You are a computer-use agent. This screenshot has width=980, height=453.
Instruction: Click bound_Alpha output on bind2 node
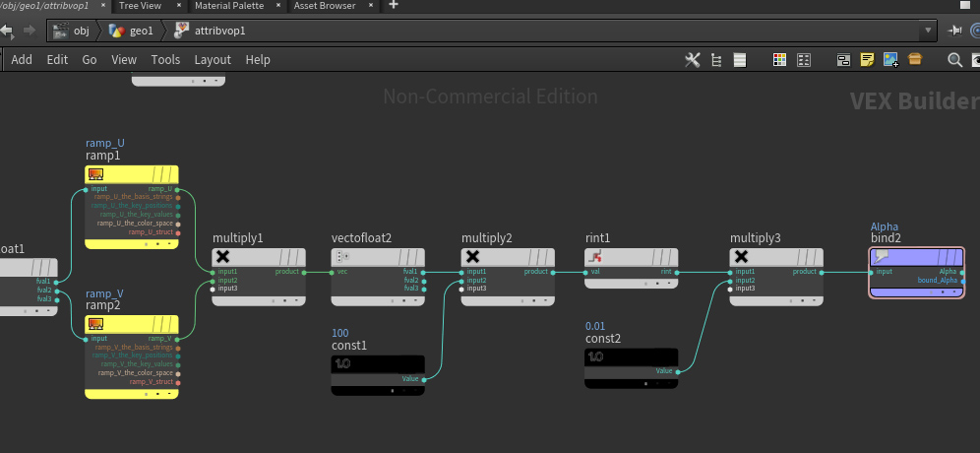pyautogui.click(x=962, y=281)
